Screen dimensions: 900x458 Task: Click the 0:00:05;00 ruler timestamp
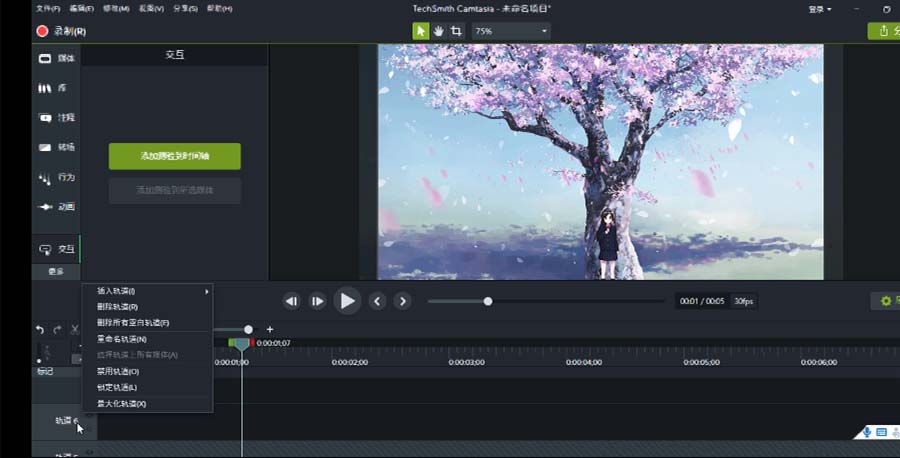701,363
